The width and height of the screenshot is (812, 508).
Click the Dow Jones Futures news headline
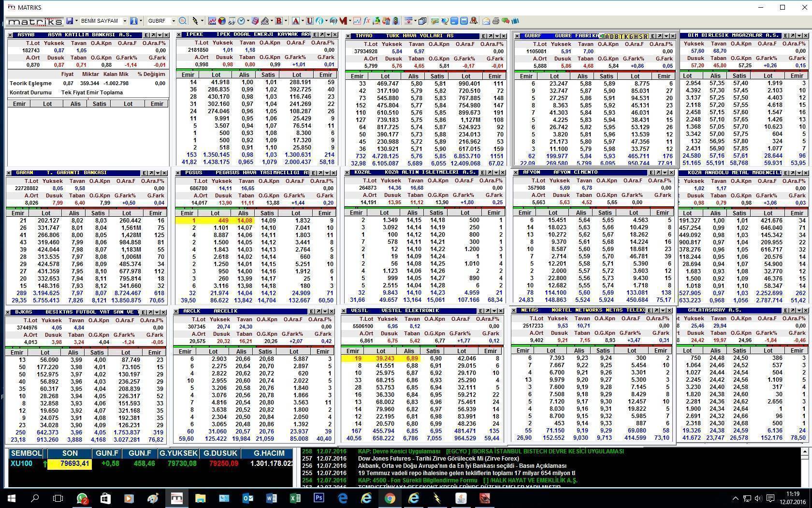click(438, 459)
